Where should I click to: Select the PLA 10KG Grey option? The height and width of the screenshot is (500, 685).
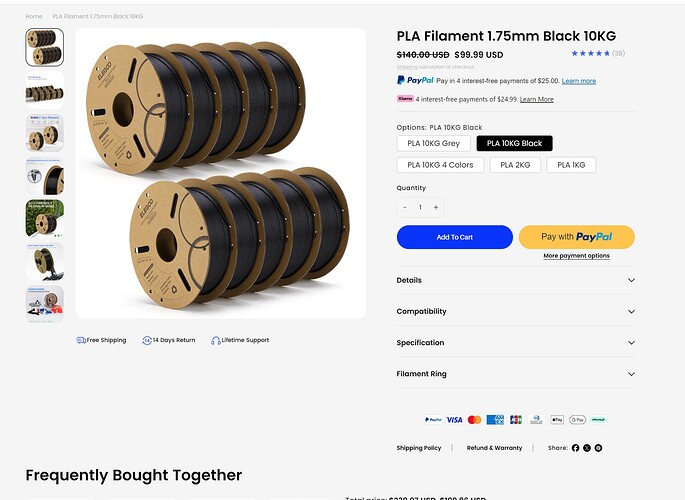pos(433,143)
